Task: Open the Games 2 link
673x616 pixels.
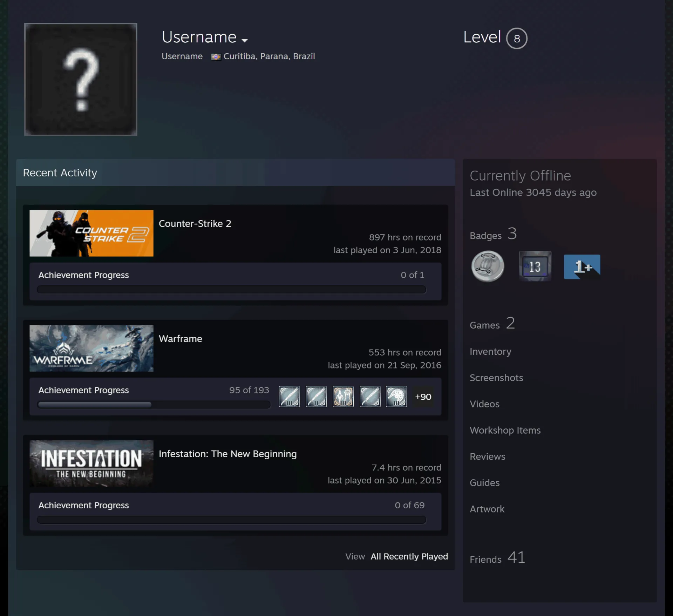Action: pyautogui.click(x=492, y=324)
